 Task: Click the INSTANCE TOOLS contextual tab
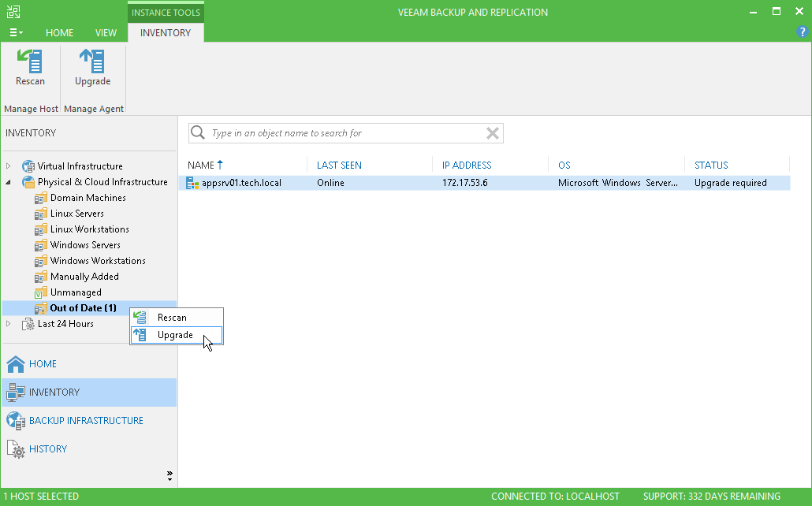pos(166,13)
